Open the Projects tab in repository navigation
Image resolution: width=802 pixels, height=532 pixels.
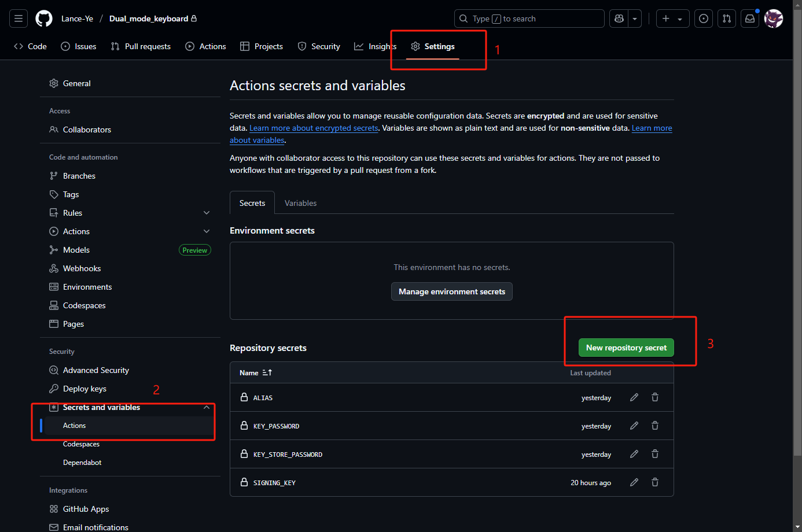[261, 46]
